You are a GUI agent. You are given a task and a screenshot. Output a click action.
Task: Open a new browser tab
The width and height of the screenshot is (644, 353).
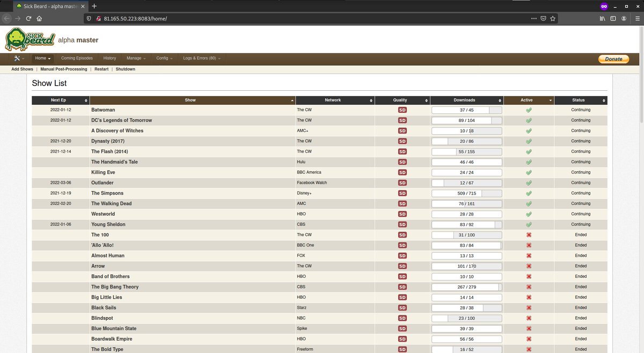(94, 6)
